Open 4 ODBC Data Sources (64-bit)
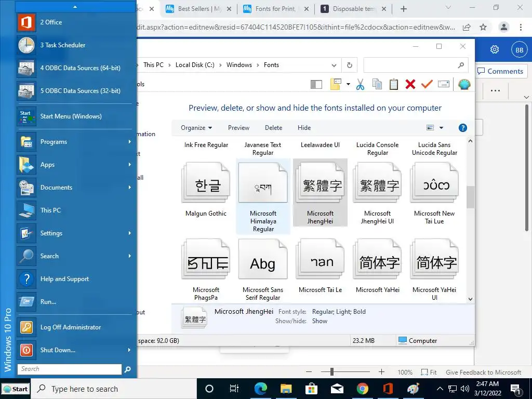The image size is (532, 399). 76,68
